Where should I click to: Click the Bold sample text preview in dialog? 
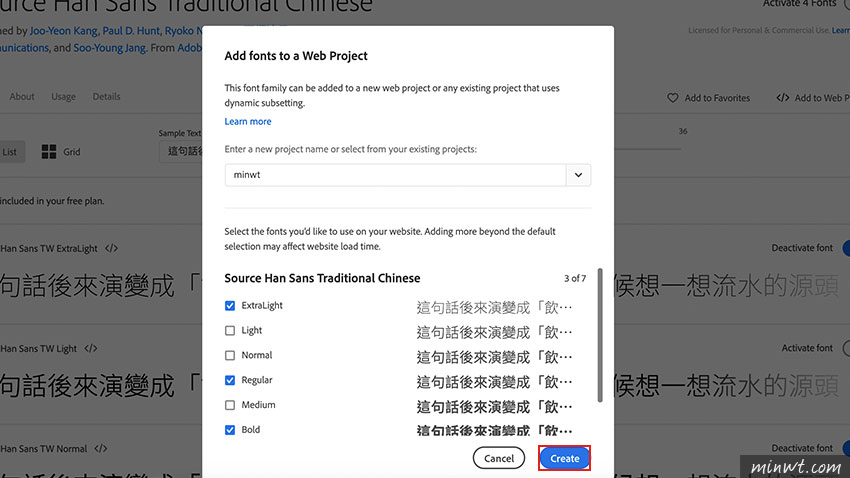click(494, 431)
